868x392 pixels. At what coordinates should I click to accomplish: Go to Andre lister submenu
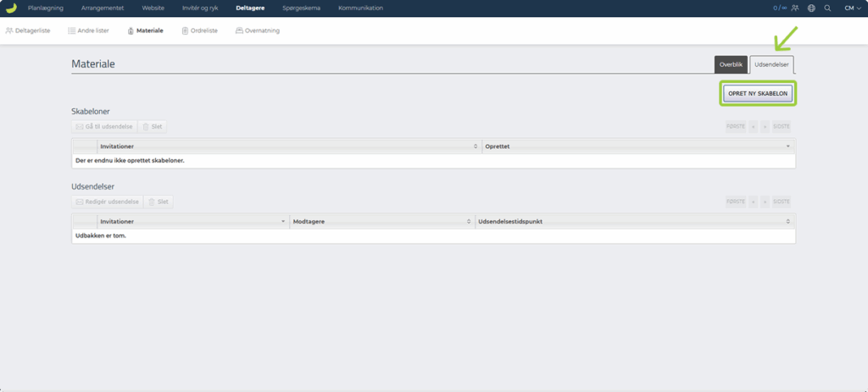tap(88, 31)
